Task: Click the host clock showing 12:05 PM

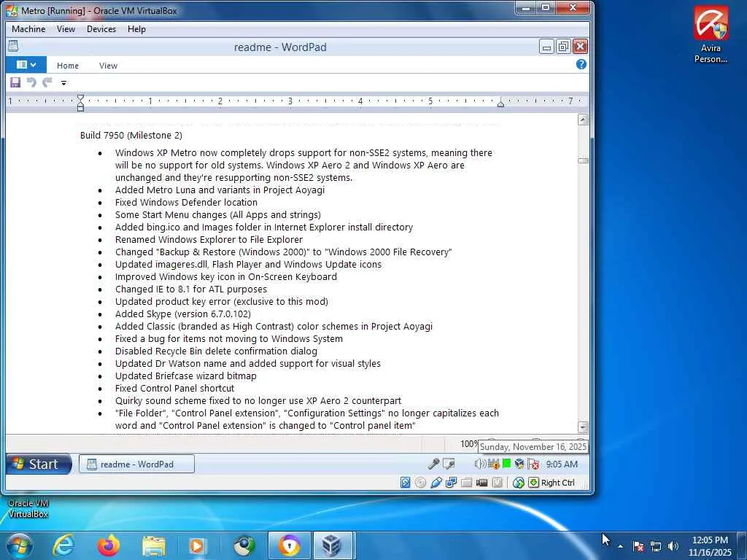Action: (710, 546)
